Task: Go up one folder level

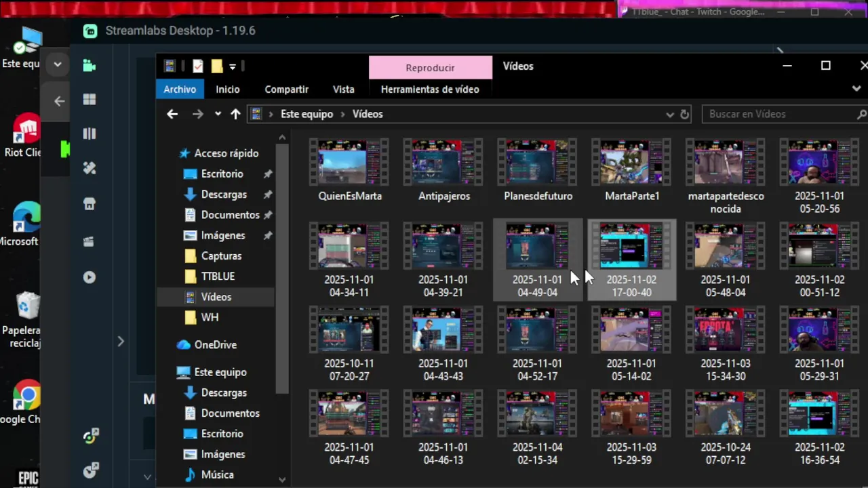Action: 235,114
